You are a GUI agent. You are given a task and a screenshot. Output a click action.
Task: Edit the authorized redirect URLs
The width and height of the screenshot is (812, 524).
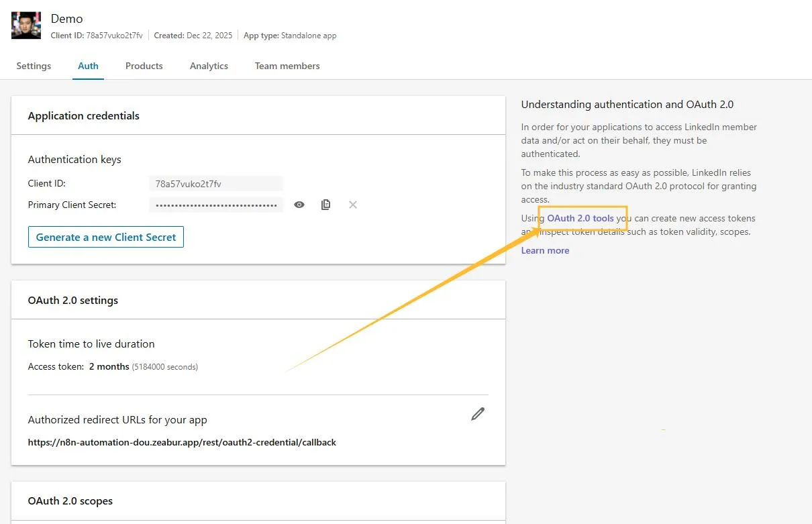click(x=478, y=414)
